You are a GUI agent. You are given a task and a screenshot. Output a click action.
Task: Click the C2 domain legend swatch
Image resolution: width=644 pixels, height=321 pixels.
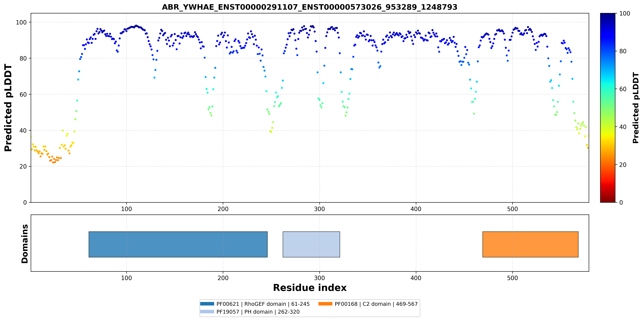[x=325, y=304]
